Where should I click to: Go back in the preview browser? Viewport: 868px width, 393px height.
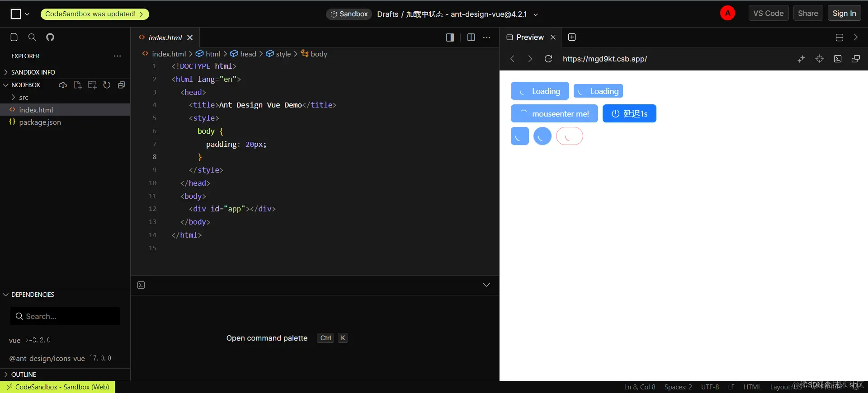coord(512,59)
